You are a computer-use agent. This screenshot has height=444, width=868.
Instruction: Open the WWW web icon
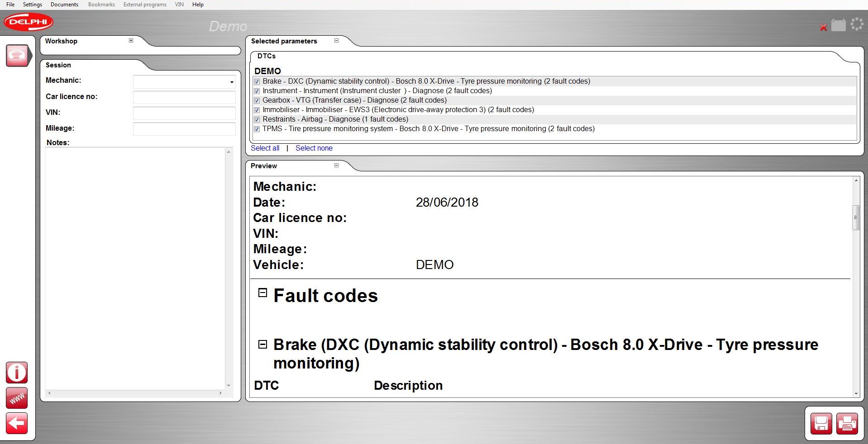[x=17, y=398]
